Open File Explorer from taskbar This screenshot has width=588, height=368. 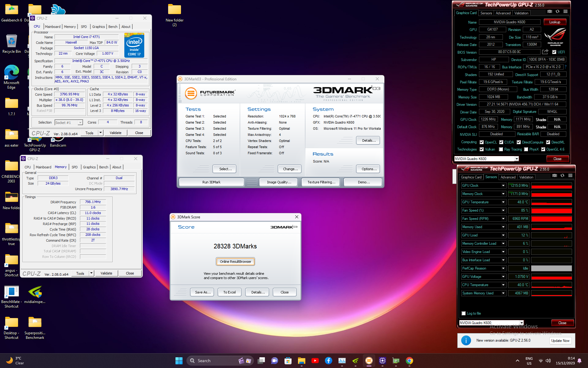[x=302, y=361]
